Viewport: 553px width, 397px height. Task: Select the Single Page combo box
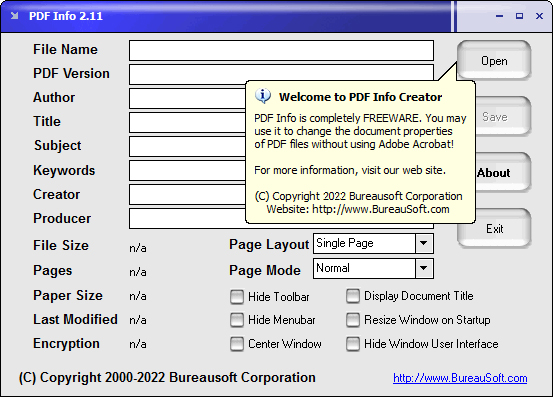(x=373, y=243)
